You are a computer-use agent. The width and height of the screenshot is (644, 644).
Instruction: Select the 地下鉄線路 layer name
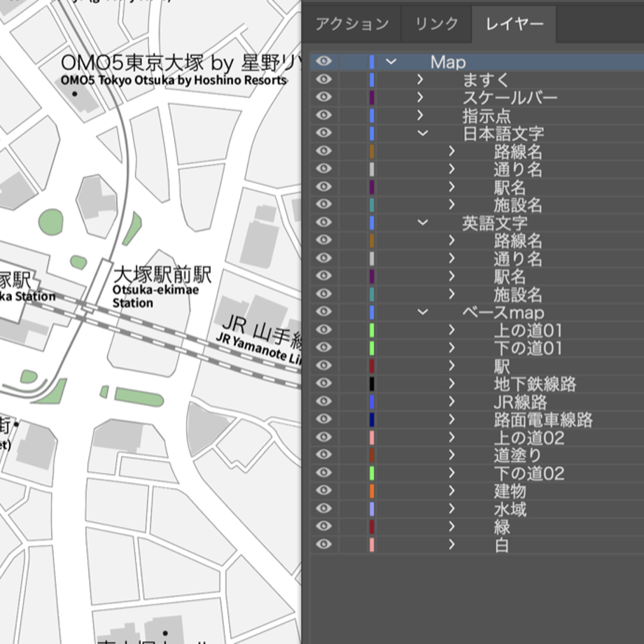point(535,384)
